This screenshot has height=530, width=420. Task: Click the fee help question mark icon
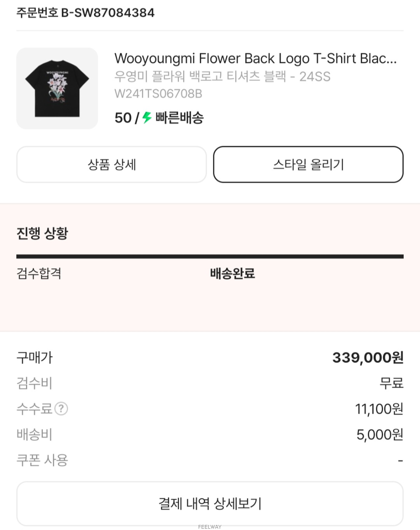point(61,409)
